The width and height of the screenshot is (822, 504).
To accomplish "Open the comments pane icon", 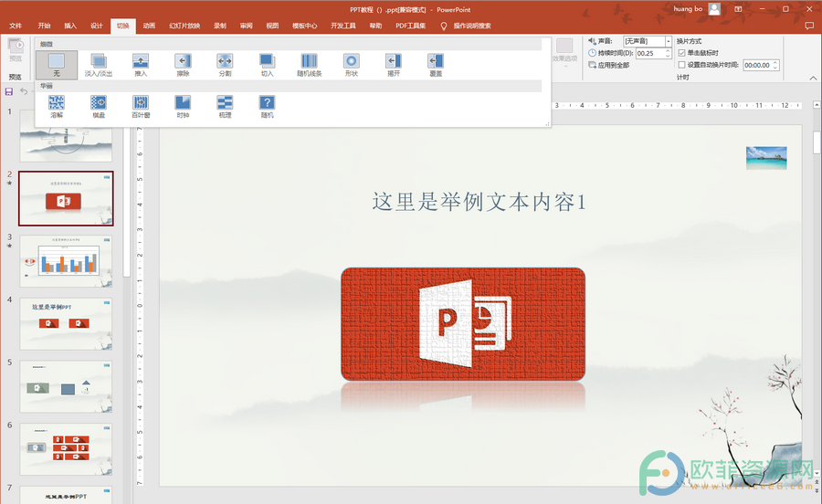I will pyautogui.click(x=809, y=26).
